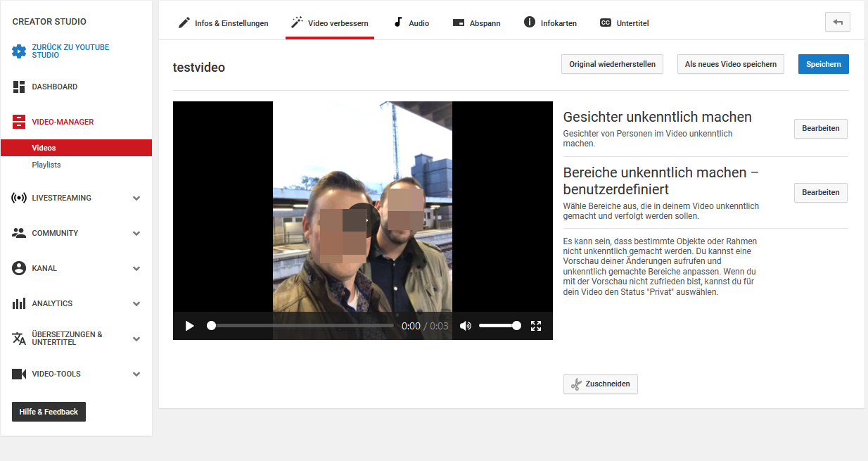Expand the Community section chevron
The width and height of the screenshot is (868, 461).
pyautogui.click(x=136, y=233)
